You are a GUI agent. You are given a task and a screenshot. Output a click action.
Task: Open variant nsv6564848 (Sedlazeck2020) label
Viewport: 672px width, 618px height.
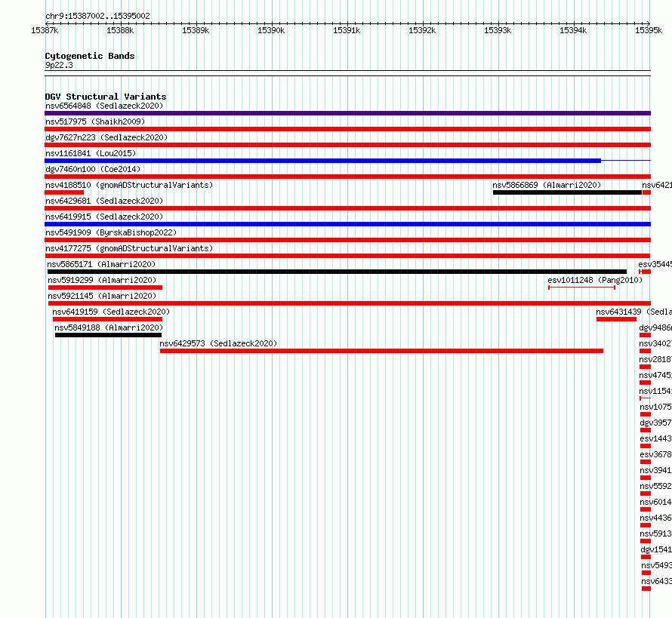(104, 106)
